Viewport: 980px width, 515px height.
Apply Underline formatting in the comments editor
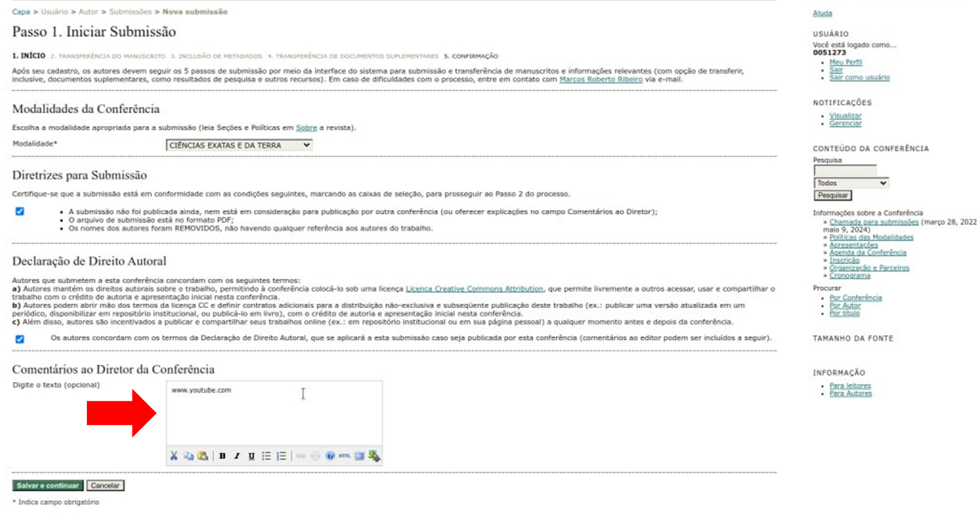[x=252, y=456]
